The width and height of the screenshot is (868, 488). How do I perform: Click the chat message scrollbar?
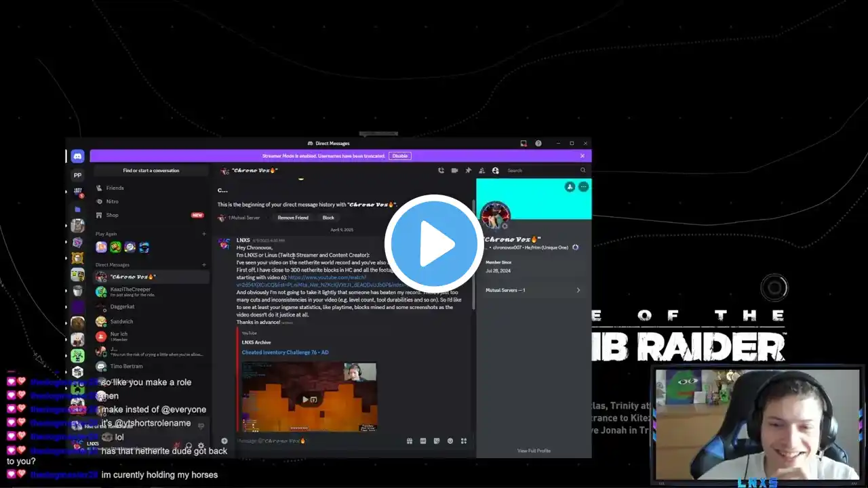point(473,254)
